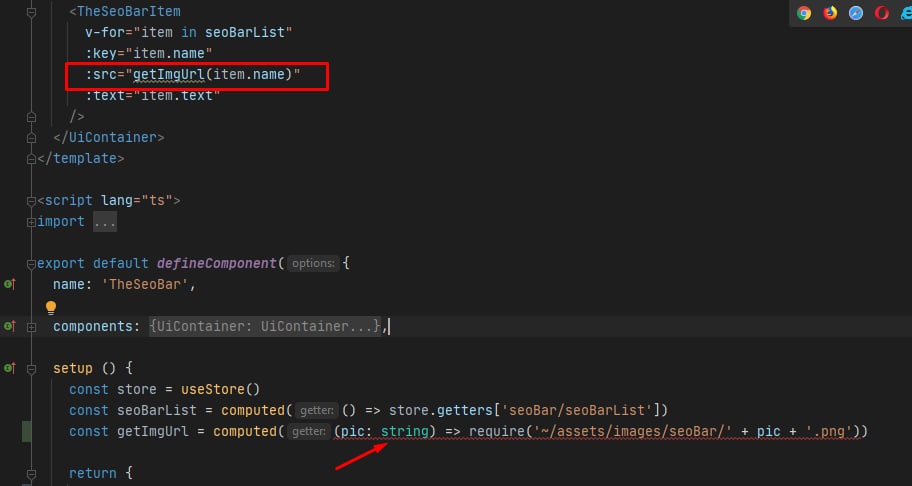Open preview in Opera browser icon
Image resolution: width=912 pixels, height=486 pixels.
[882, 13]
